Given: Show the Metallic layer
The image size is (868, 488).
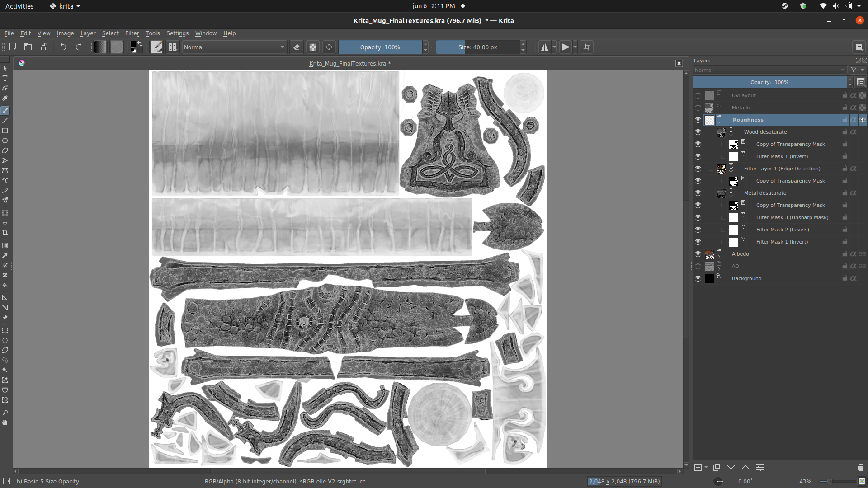Looking at the screenshot, I should (698, 108).
